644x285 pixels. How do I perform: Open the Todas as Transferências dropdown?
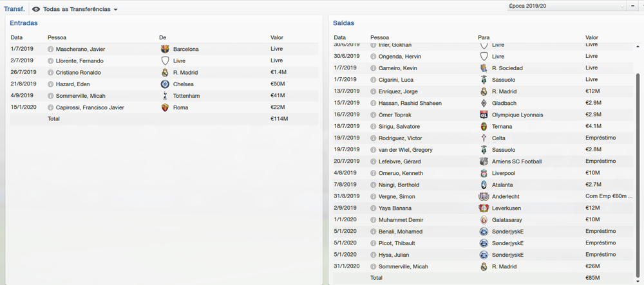(80, 10)
